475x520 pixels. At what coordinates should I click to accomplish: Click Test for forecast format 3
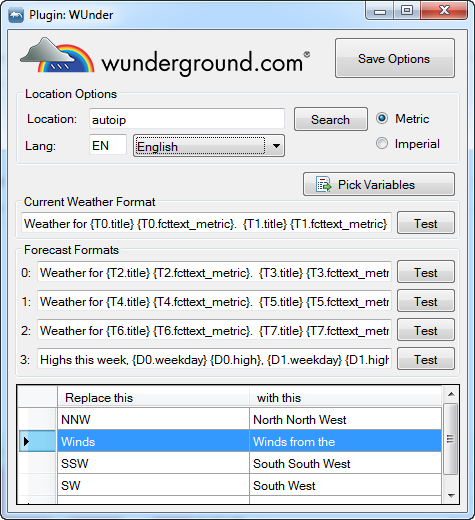tap(426, 359)
